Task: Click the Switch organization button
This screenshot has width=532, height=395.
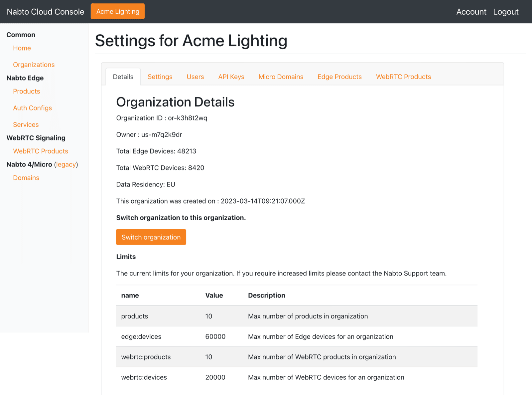Action: click(x=151, y=237)
